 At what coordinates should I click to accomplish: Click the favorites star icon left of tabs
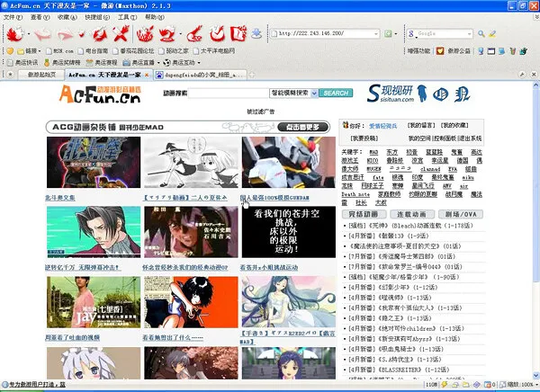pos(10,74)
